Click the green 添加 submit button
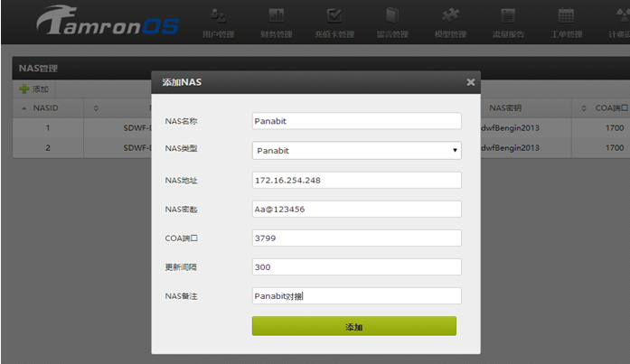Screen dimensions: 630x364 tap(353, 326)
